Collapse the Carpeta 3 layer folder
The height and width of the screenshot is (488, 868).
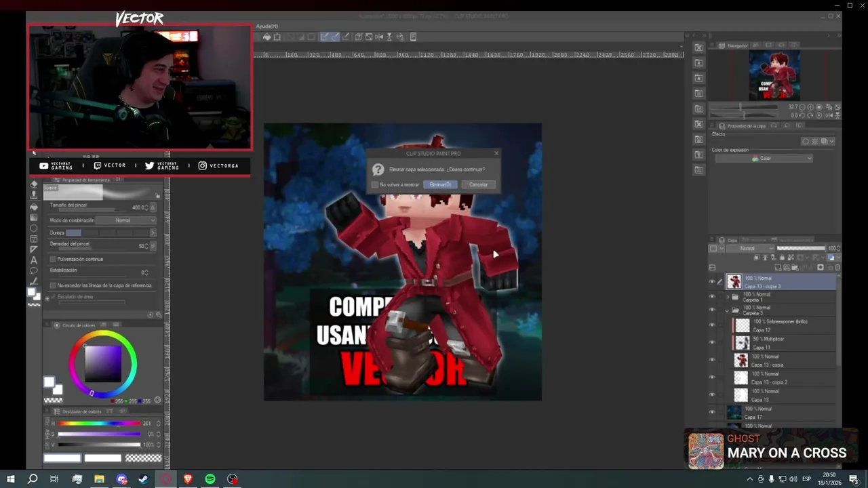(727, 311)
